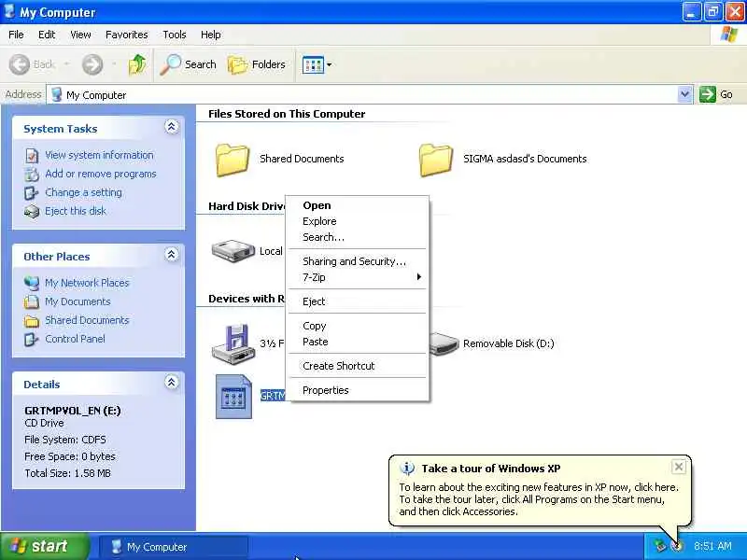
Task: Select the GRTMPVOL_EN CD drive icon
Action: click(233, 396)
